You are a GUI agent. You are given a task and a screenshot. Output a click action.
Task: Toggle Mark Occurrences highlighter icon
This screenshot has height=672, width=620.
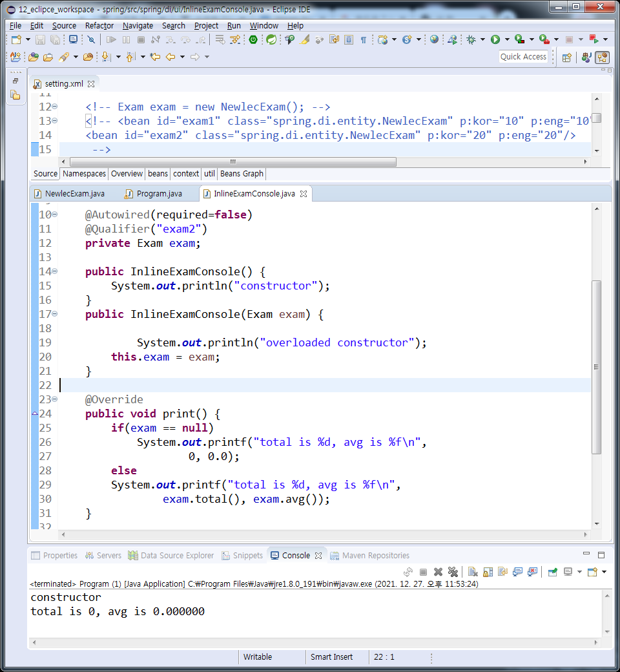pyautogui.click(x=305, y=40)
